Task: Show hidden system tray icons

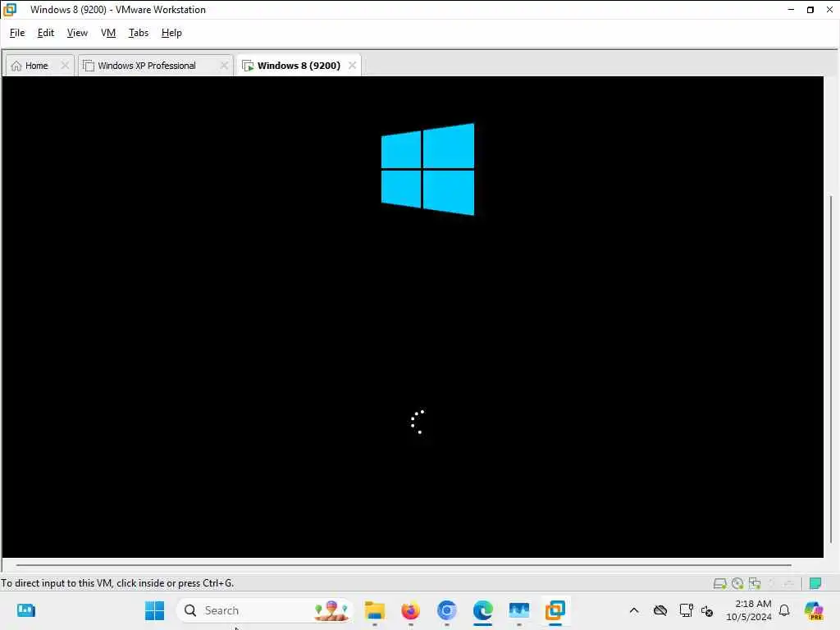Action: click(634, 610)
